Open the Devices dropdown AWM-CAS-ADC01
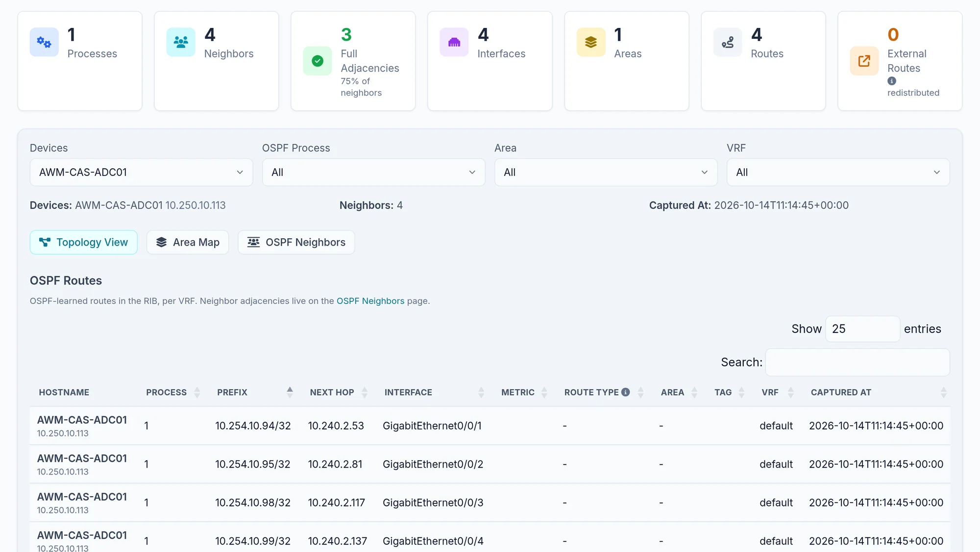 click(x=141, y=172)
